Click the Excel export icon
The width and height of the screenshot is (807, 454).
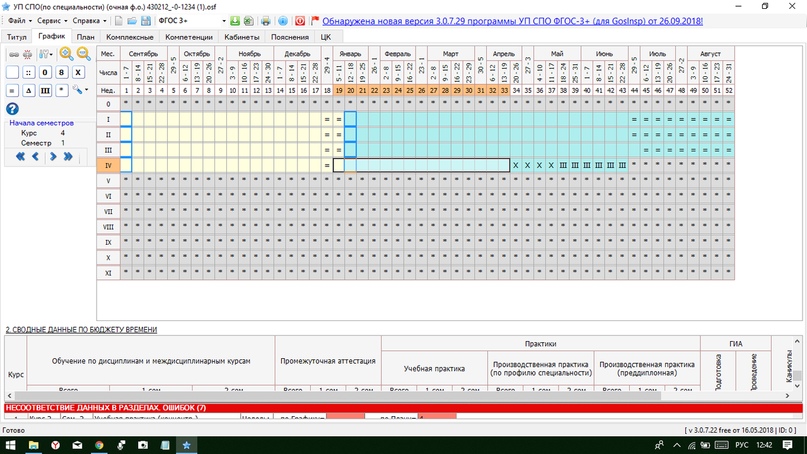(249, 21)
